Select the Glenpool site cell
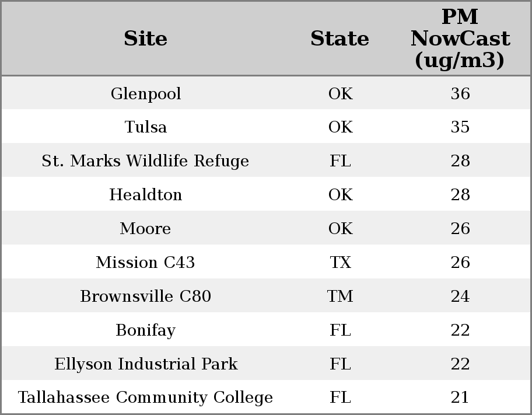Viewport: 532px width, 415px height. point(145,93)
